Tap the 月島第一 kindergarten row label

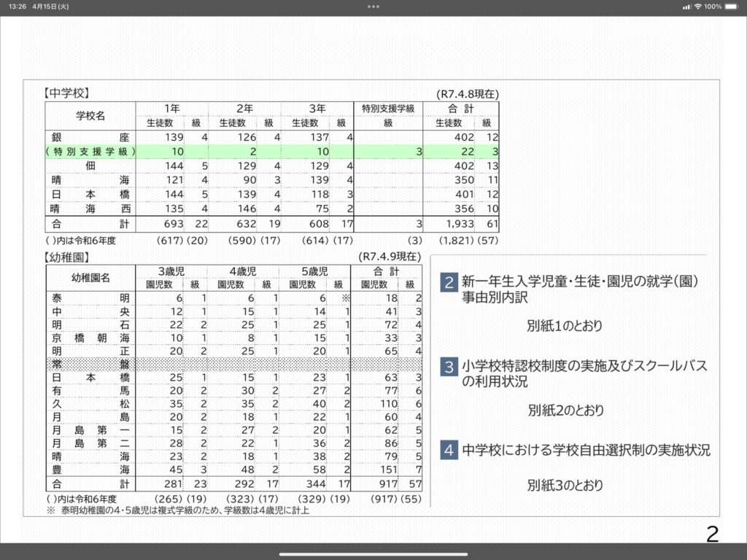pyautogui.click(x=90, y=430)
